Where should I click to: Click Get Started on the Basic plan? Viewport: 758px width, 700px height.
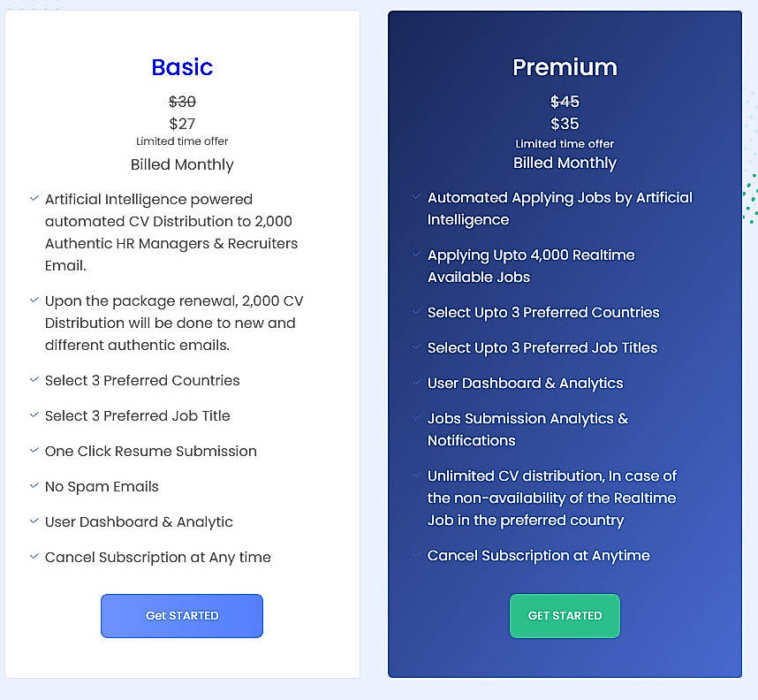tap(181, 616)
